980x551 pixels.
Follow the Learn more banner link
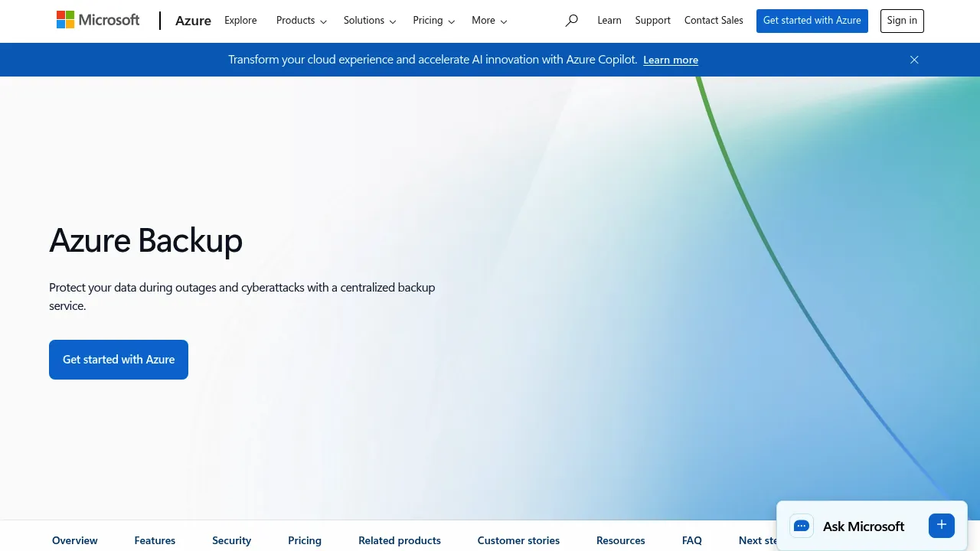671,60
